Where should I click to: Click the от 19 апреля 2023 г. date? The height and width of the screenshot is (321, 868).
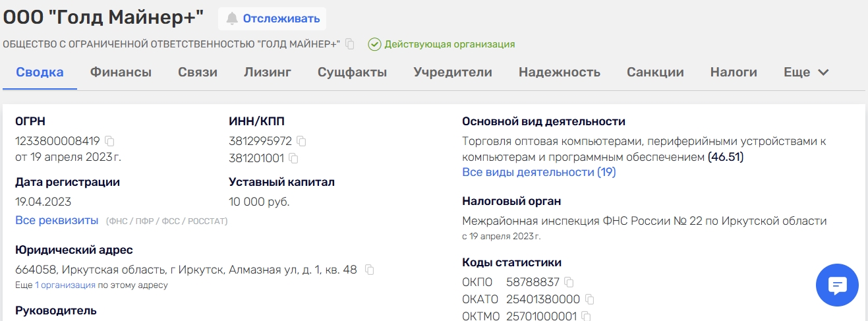[69, 157]
